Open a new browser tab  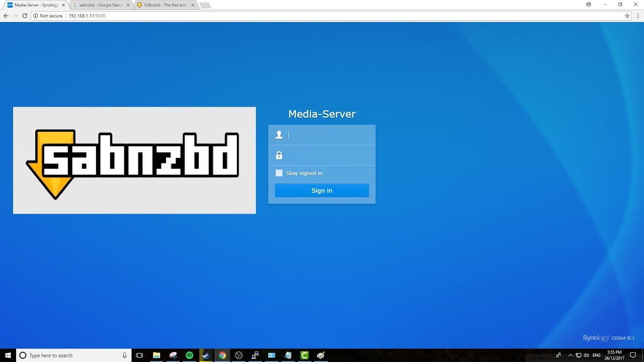(205, 5)
